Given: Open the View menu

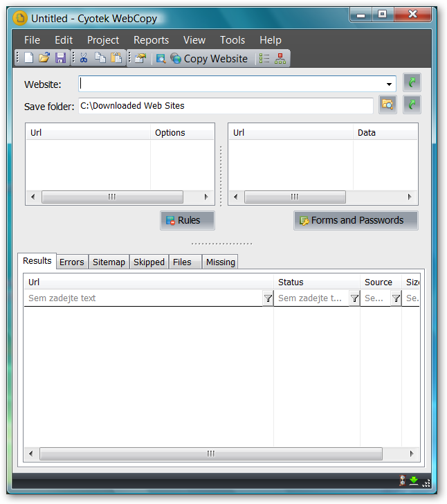Looking at the screenshot, I should pyautogui.click(x=194, y=40).
